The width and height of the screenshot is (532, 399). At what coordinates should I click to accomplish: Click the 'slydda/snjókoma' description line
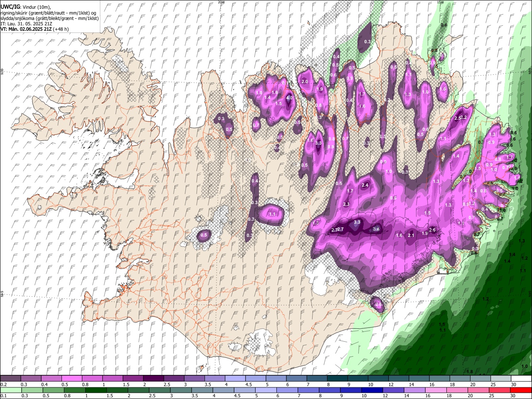(49, 18)
